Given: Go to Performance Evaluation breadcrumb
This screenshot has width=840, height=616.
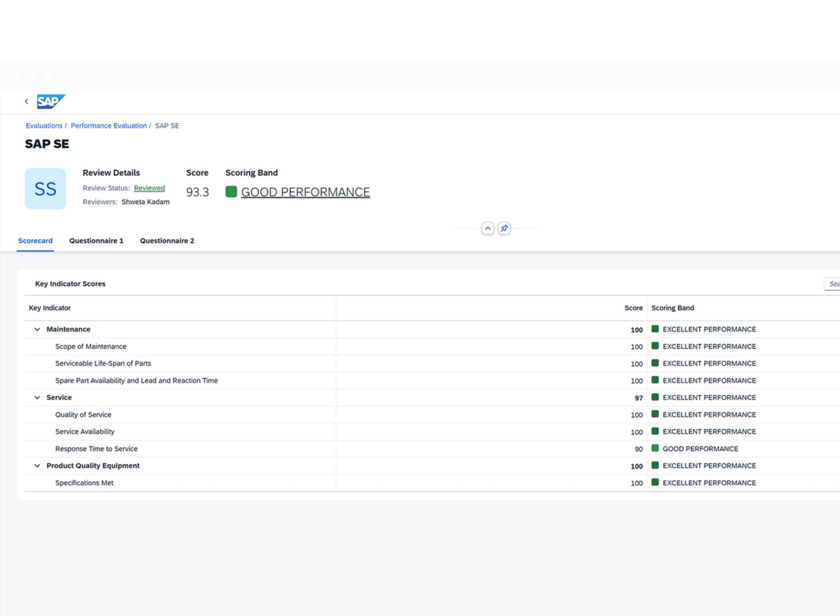Looking at the screenshot, I should click(109, 126).
